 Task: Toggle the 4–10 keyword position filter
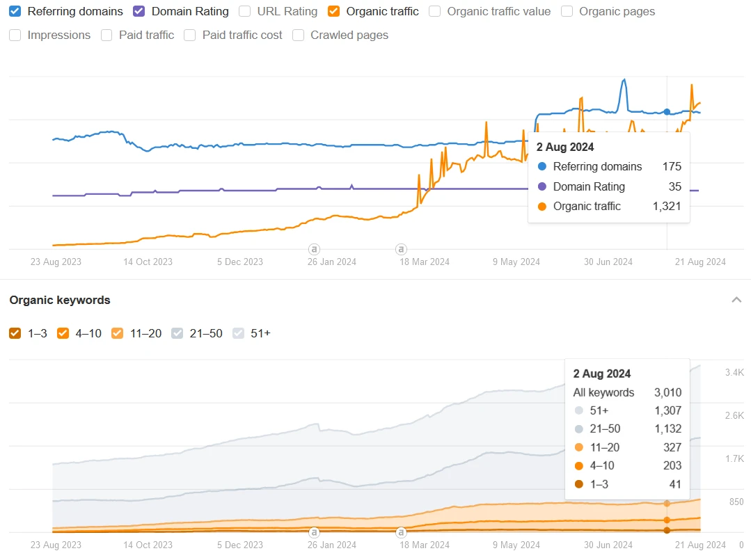tap(63, 333)
